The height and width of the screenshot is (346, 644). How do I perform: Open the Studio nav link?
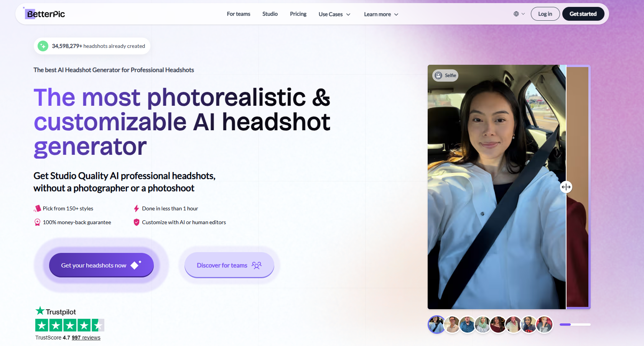click(270, 14)
